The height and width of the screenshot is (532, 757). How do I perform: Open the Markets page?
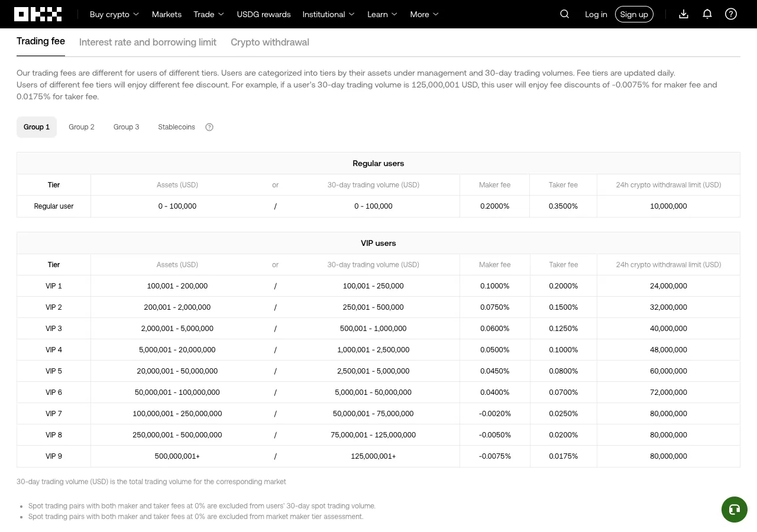click(x=167, y=14)
